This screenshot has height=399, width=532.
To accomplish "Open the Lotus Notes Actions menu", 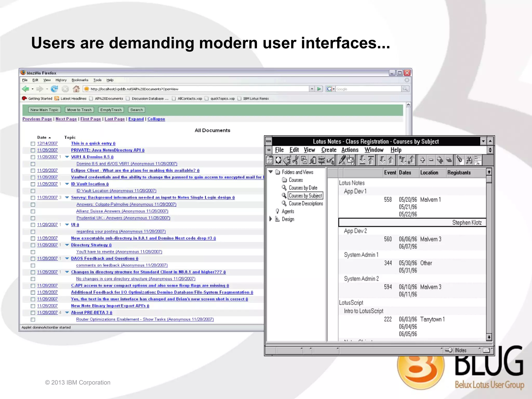I will pyautogui.click(x=350, y=150).
